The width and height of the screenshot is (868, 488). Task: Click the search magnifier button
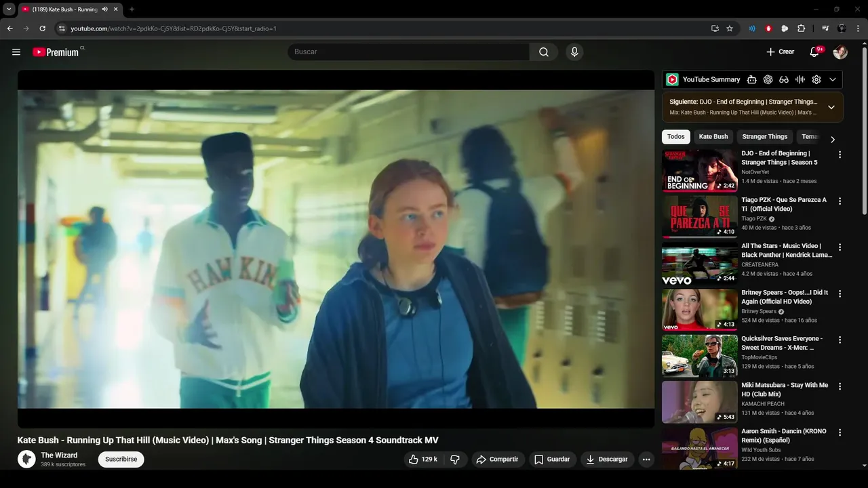[544, 52]
